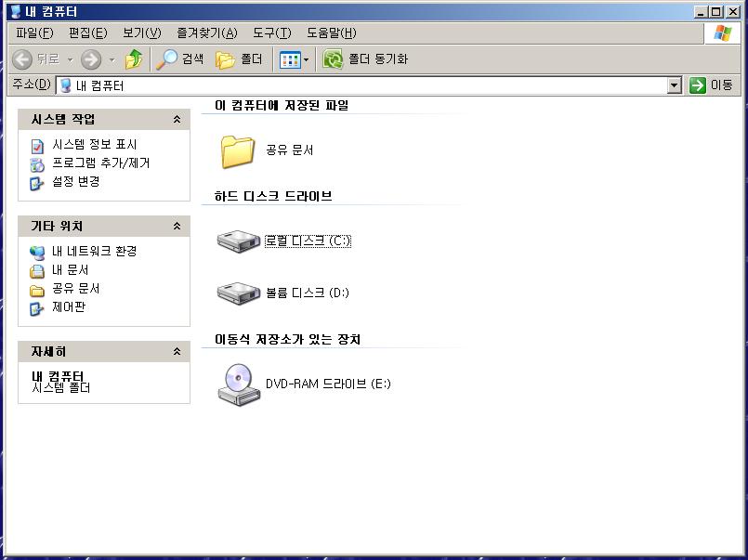
Task: Click the title bar My Computer icon
Action: [15, 11]
